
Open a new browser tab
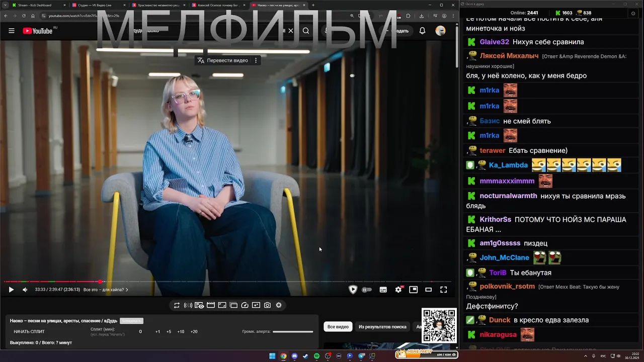pos(313,5)
